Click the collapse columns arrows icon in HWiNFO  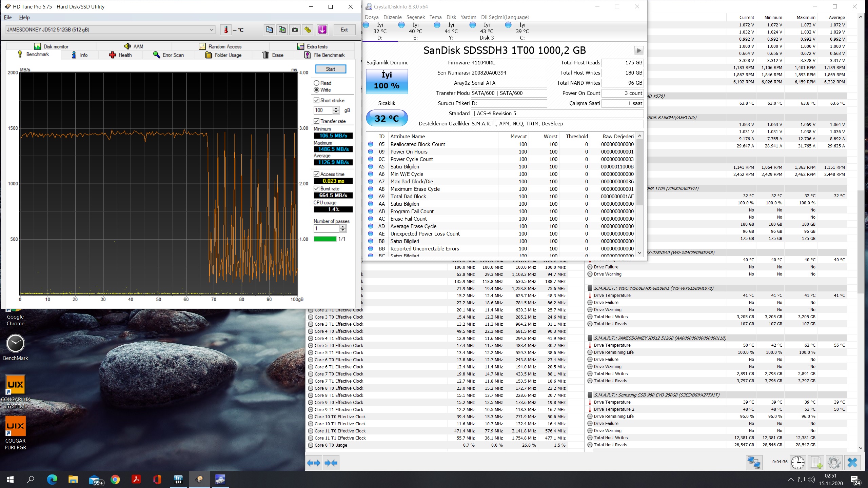[331, 463]
